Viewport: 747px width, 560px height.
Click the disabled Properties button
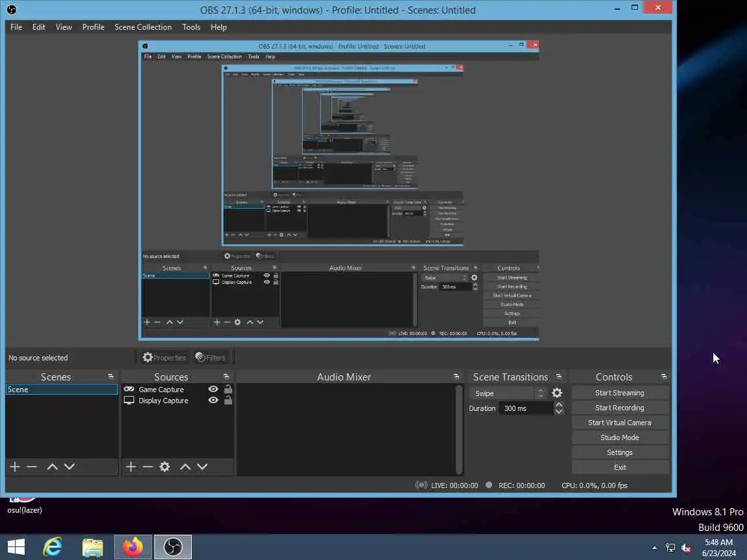pyautogui.click(x=164, y=357)
